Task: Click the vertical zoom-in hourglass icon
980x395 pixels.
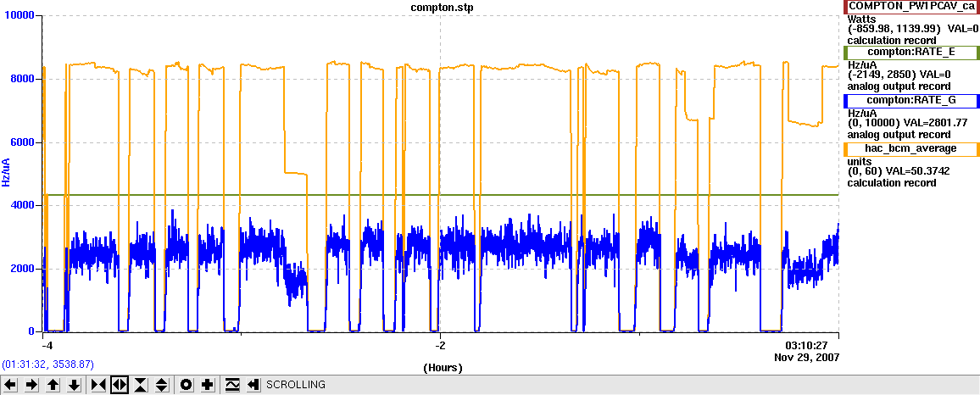Action: (x=141, y=384)
